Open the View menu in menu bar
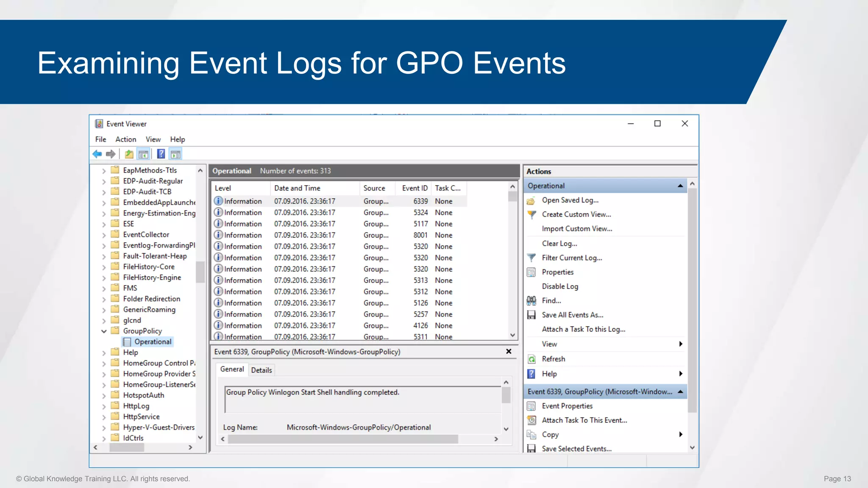868x488 pixels. click(153, 139)
